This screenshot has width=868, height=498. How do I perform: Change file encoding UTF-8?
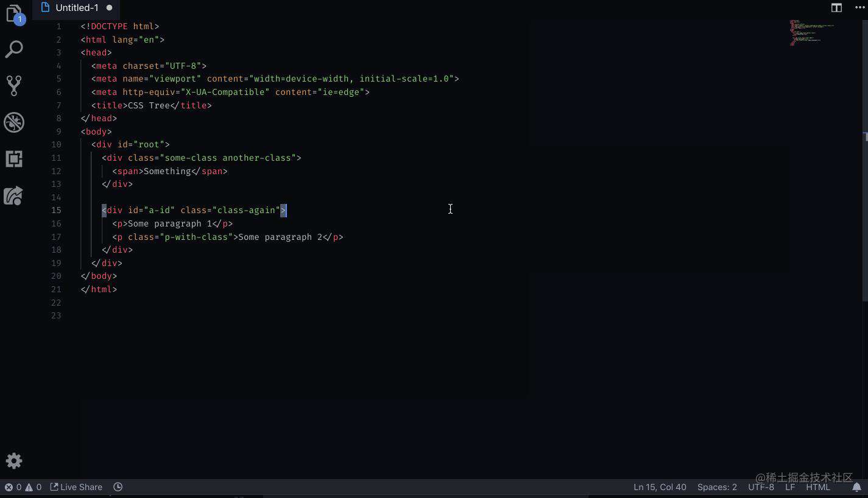coord(761,487)
